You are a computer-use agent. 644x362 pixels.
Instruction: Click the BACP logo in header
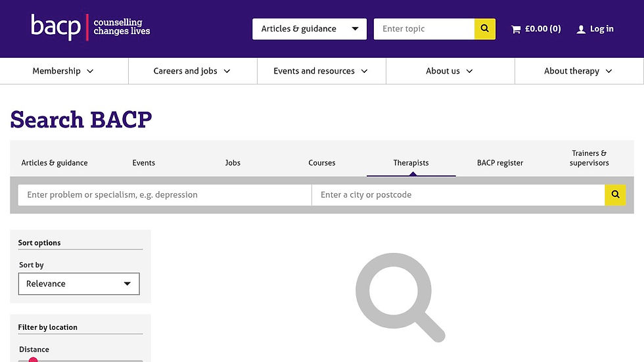pos(91,28)
